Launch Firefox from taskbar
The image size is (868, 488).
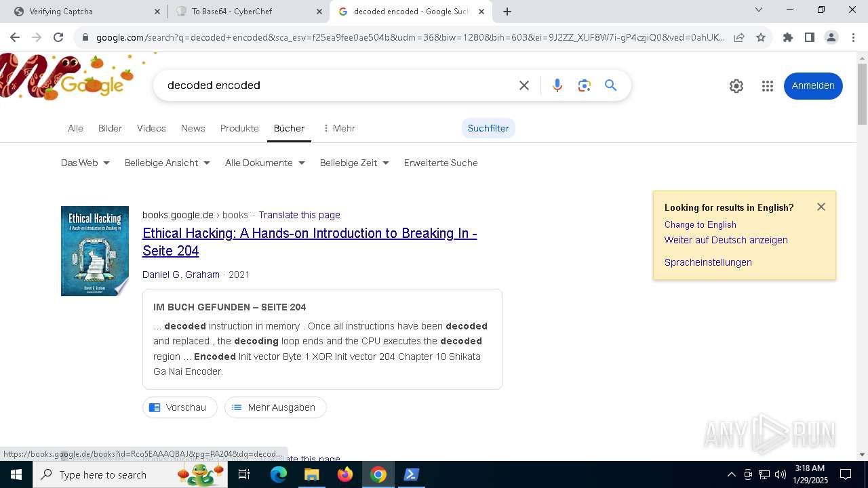[x=345, y=474]
